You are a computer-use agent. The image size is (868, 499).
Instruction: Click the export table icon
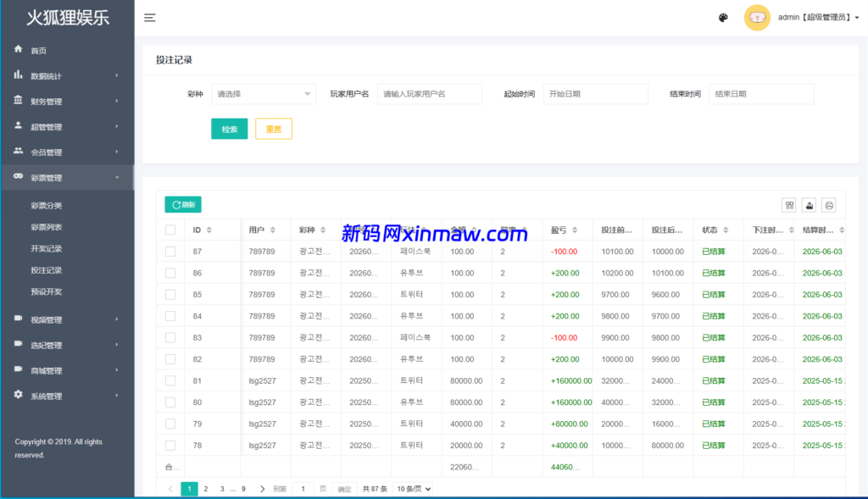[x=810, y=205]
